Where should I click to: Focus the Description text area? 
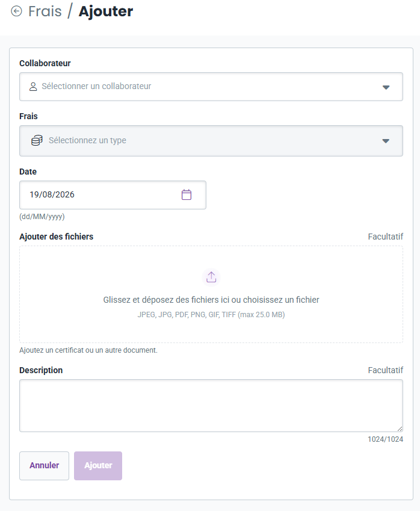(211, 406)
